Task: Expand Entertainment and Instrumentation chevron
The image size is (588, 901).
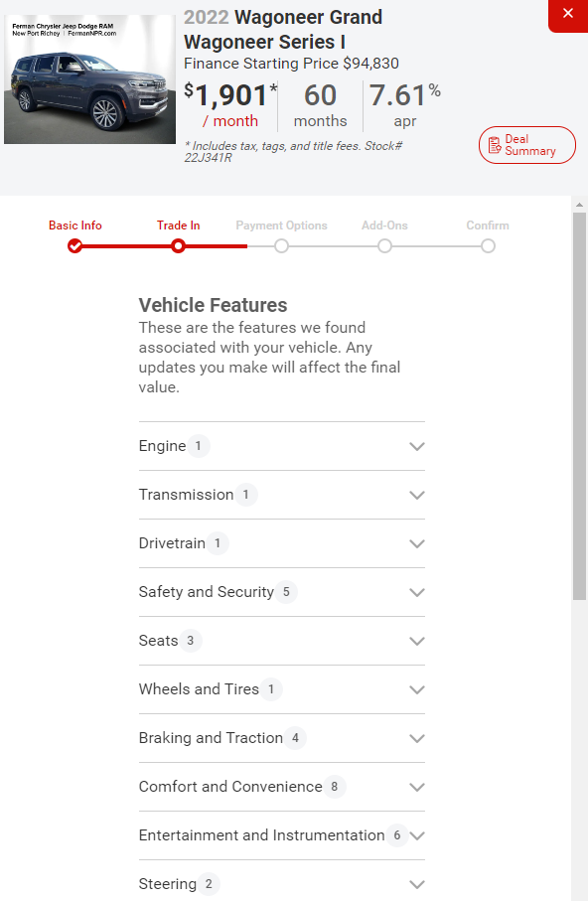Action: click(x=417, y=835)
